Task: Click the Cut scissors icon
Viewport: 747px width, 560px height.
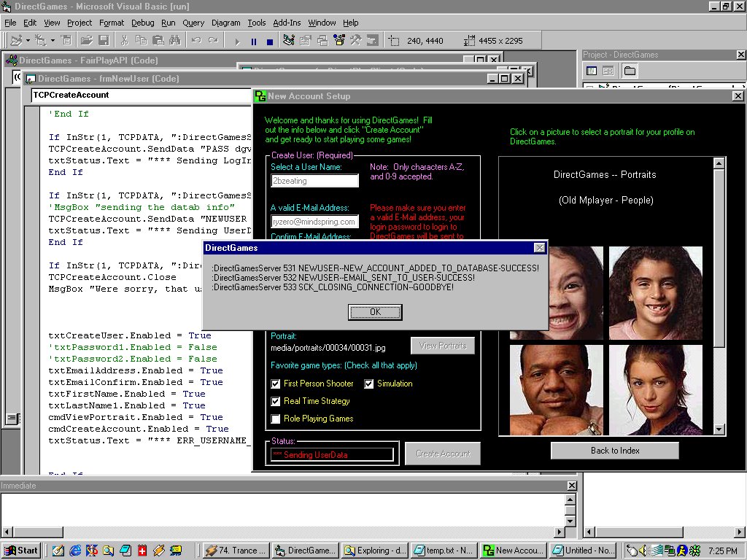Action: pyautogui.click(x=124, y=41)
